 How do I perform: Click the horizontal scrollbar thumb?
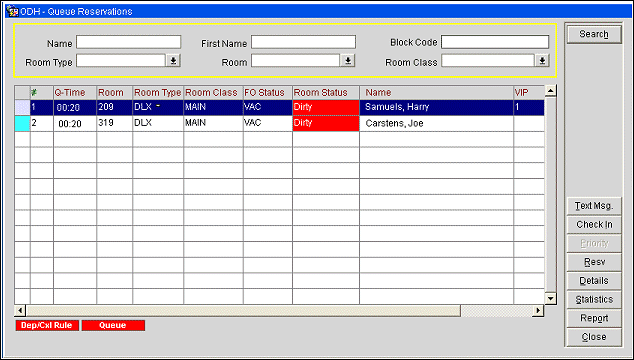tap(243, 311)
